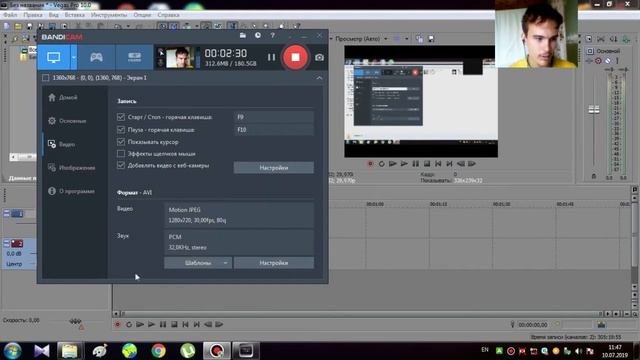Screen dimensions: 640x360
Task: Click New project icon in Vegas toolbar
Action: point(7,26)
